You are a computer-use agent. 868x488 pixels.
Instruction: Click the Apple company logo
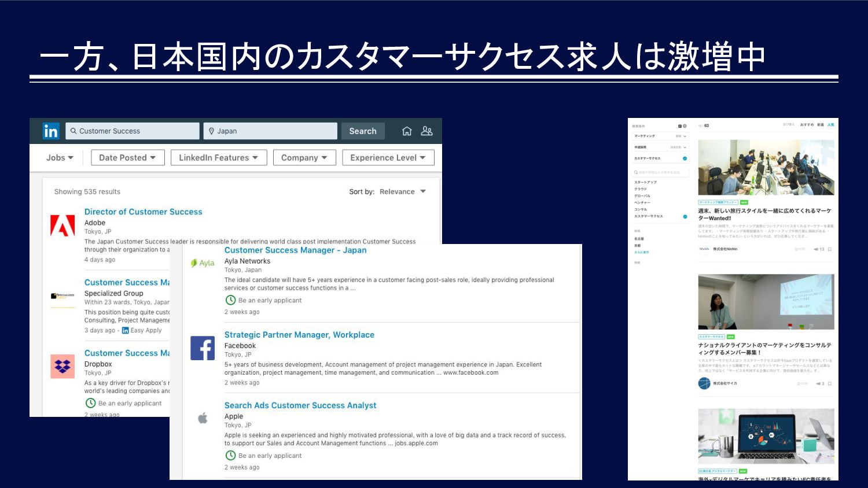203,418
